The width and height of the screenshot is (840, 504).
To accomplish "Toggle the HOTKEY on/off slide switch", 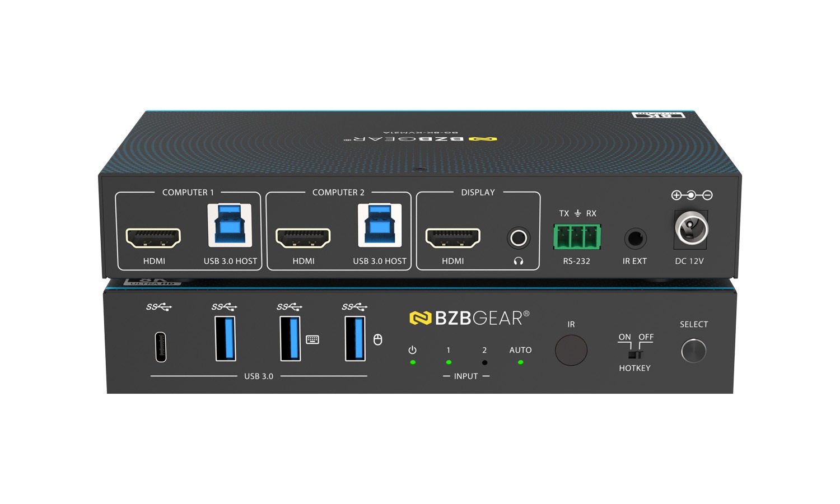I will coord(635,354).
